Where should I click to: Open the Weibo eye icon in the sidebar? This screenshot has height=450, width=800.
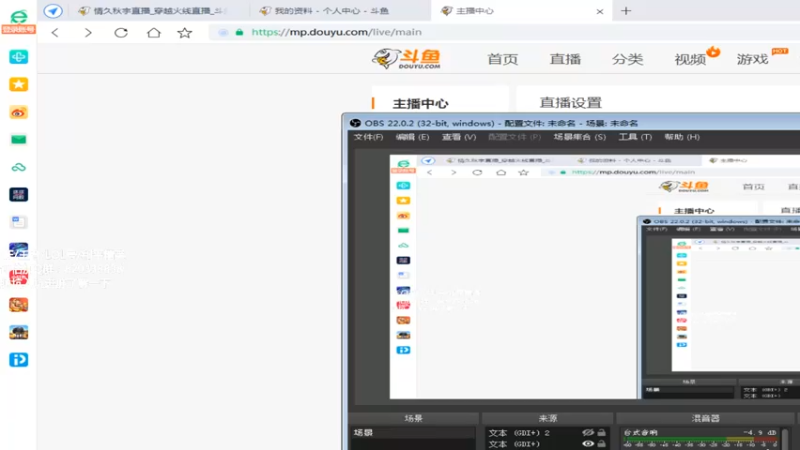[18, 112]
